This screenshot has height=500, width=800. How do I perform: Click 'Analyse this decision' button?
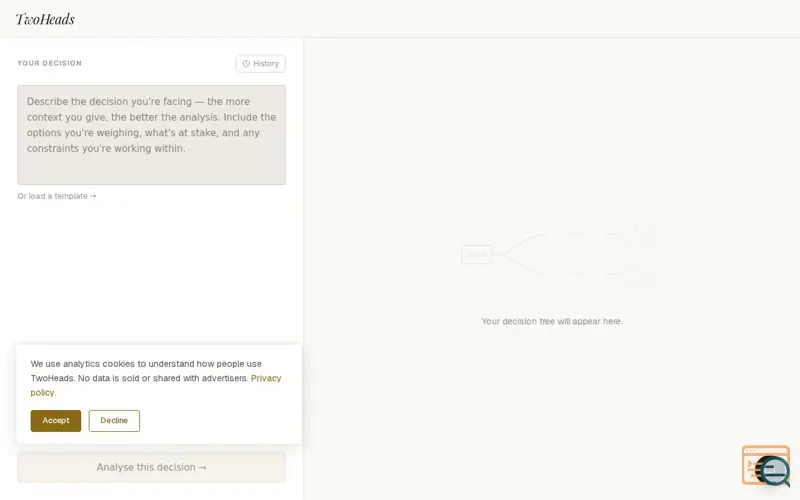click(152, 467)
